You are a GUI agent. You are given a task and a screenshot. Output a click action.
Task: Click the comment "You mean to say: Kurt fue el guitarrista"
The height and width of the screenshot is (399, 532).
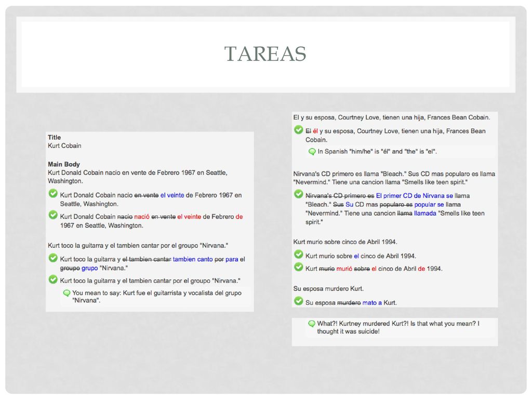coord(157,297)
